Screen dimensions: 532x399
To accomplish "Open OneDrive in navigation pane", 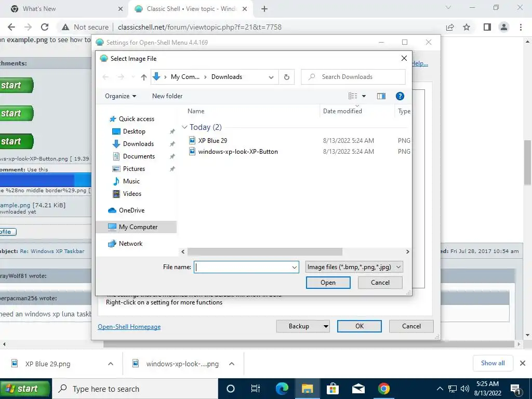I will [x=131, y=210].
